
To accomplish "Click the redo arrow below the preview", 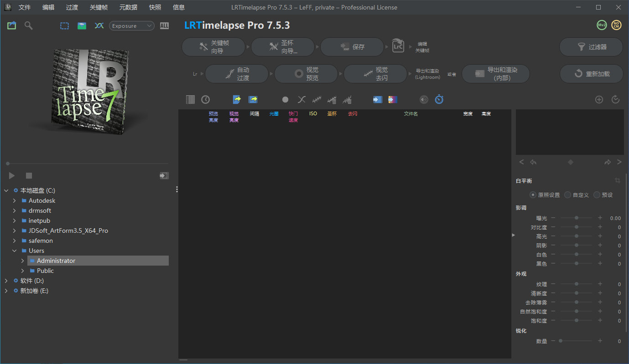I will coord(608,162).
